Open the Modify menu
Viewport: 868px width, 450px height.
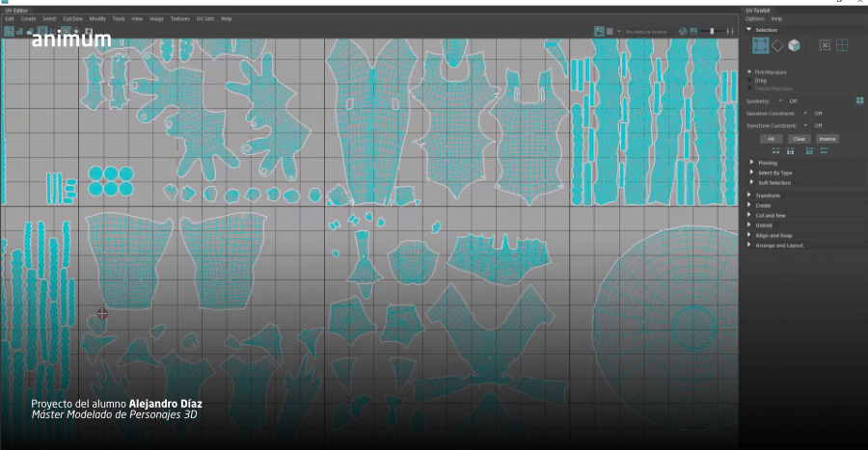click(x=97, y=19)
